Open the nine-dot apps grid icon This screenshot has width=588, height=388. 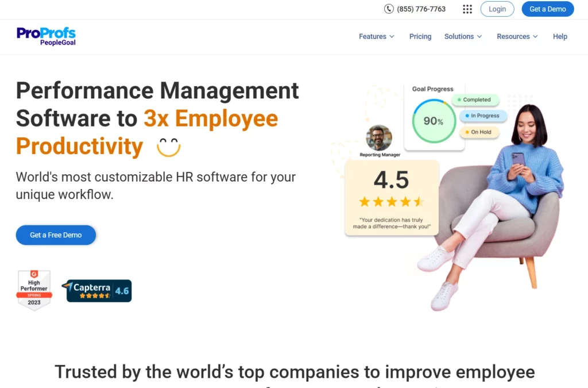[x=467, y=9]
